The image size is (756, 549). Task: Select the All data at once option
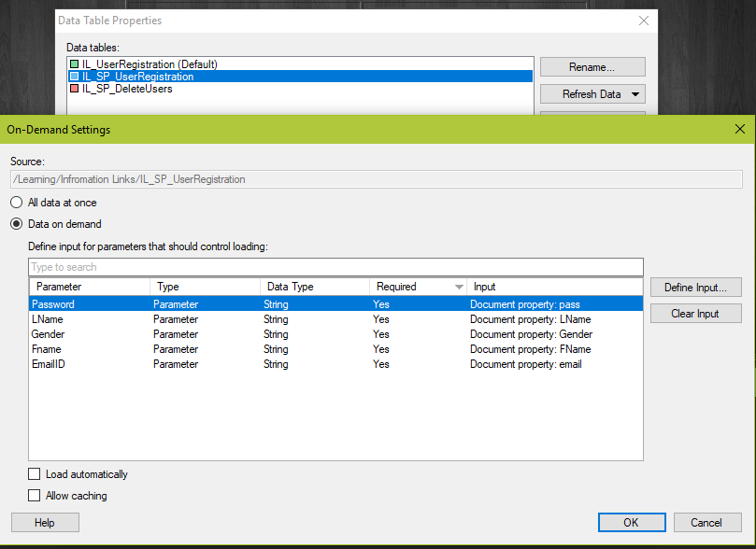tap(16, 203)
